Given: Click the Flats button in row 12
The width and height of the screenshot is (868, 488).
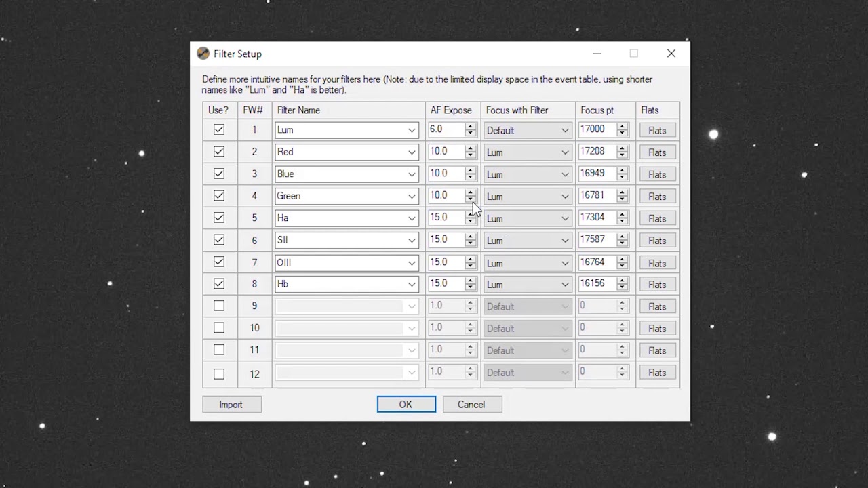Looking at the screenshot, I should tap(657, 373).
